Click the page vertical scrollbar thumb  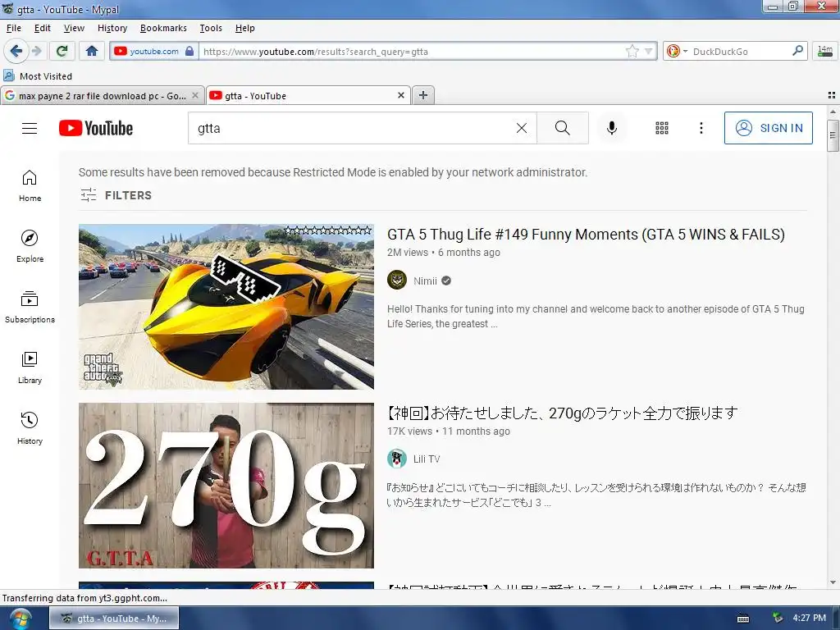pos(833,136)
